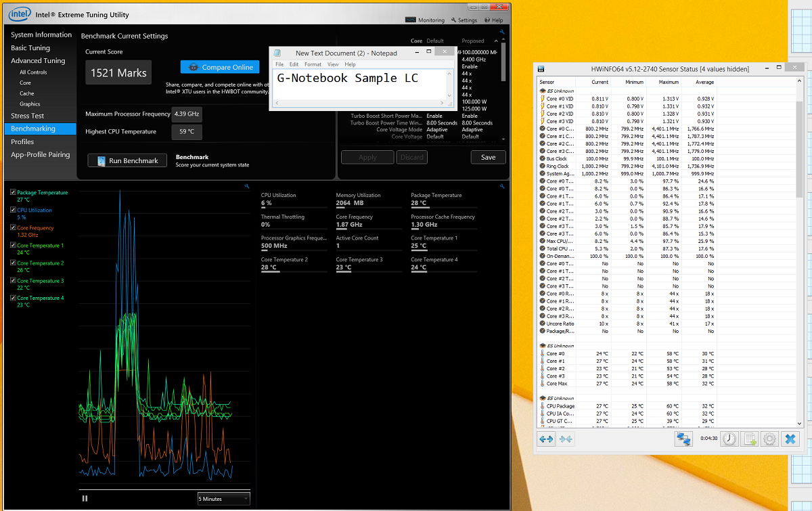
Task: Expand Advanced Tuning in sidebar
Action: pyautogui.click(x=38, y=61)
